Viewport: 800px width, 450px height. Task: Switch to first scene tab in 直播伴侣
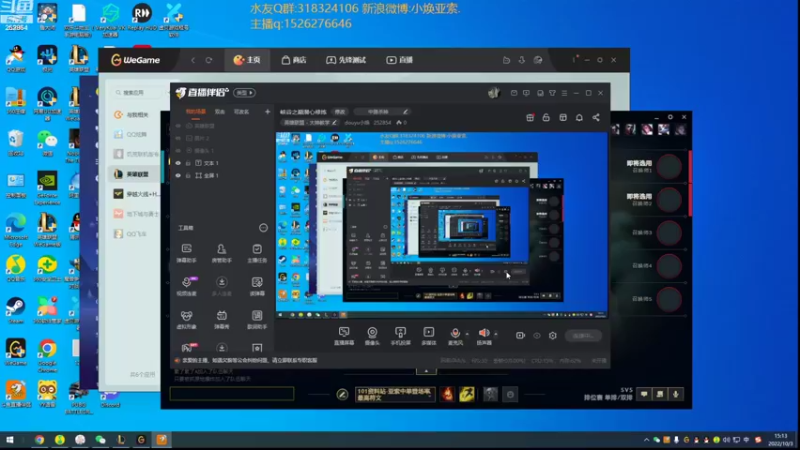tap(195, 111)
